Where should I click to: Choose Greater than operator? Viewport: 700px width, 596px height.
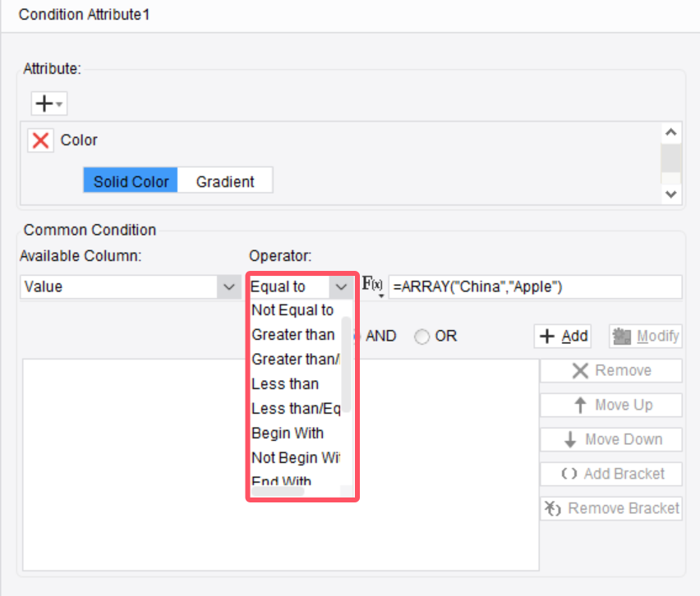pos(294,335)
